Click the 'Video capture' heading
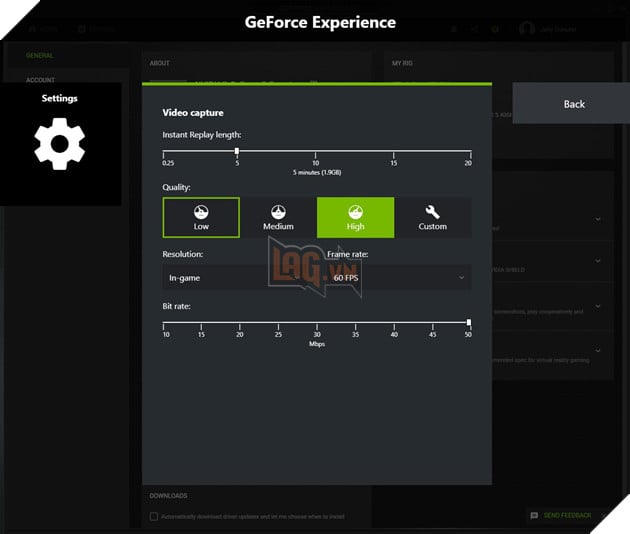This screenshot has width=630, height=534. click(193, 113)
